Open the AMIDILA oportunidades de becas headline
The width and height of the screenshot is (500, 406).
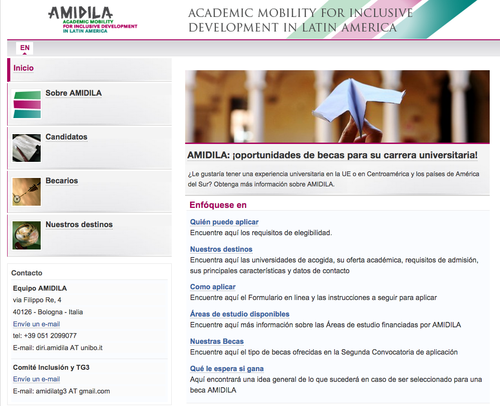(332, 155)
